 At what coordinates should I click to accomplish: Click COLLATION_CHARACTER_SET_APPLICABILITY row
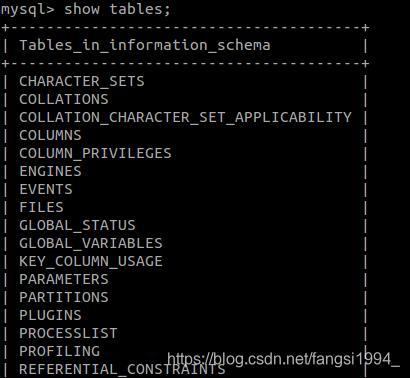point(185,117)
